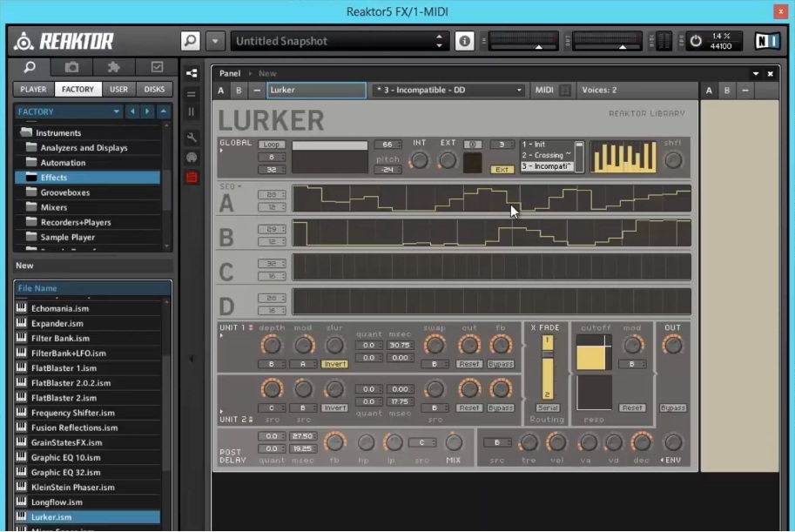Click the Reaktor logo
Image resolution: width=795 pixels, height=532 pixels.
64,41
